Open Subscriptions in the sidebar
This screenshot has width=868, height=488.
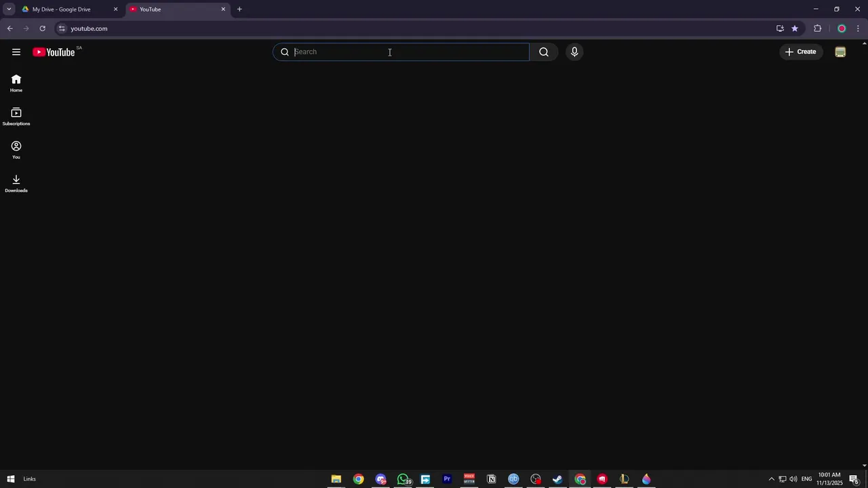tap(16, 117)
